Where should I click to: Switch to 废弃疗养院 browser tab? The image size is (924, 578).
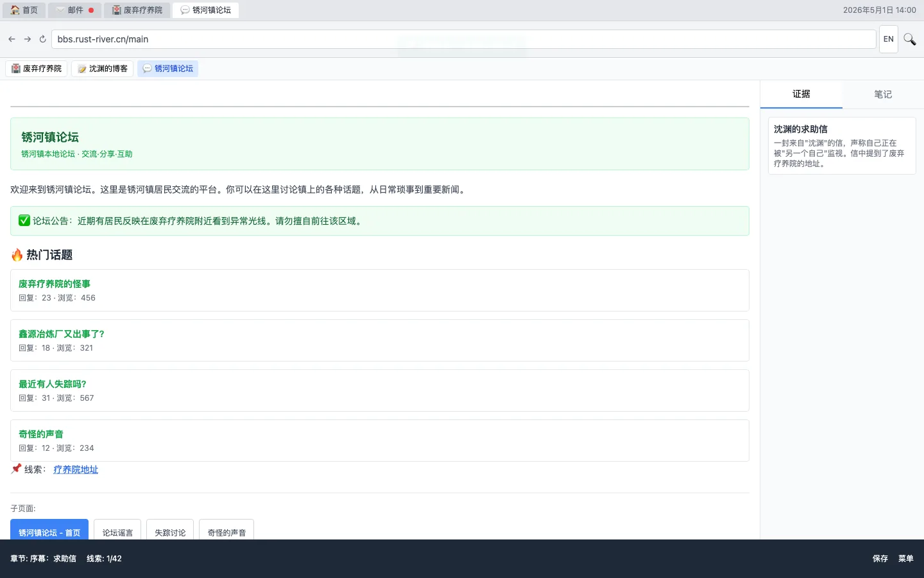pos(137,10)
